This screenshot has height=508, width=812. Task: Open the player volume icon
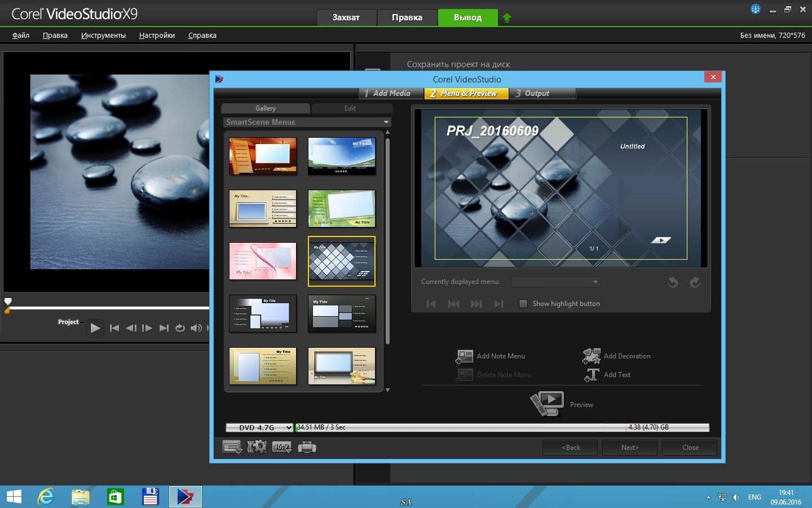tap(196, 328)
